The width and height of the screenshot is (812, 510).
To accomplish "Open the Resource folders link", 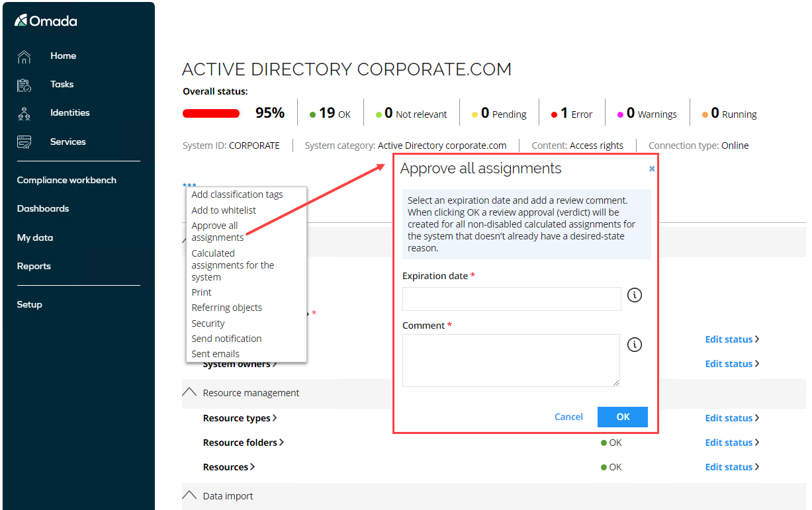I will coord(243,443).
